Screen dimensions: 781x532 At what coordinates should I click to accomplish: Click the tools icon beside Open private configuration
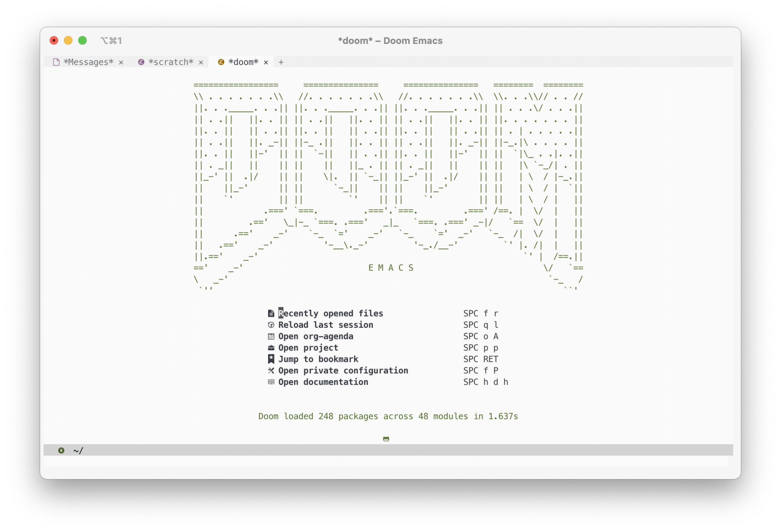point(271,370)
